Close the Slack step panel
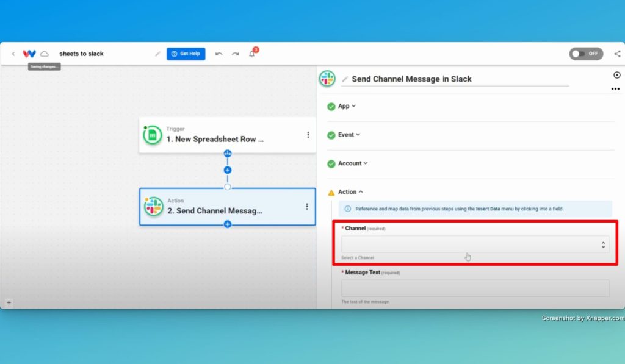This screenshot has width=625, height=364. [x=616, y=75]
